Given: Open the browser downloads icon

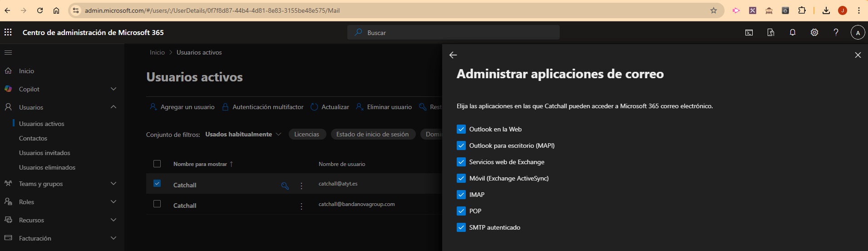Looking at the screenshot, I should [x=826, y=10].
